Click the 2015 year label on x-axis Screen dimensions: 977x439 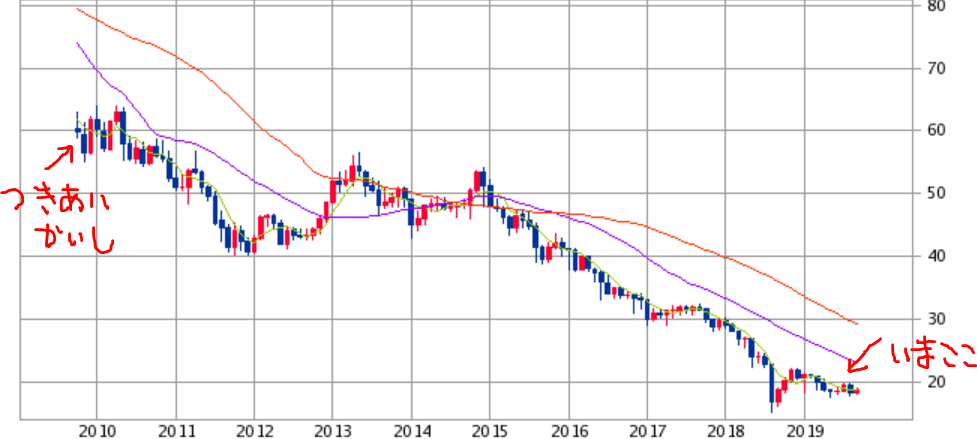point(490,431)
